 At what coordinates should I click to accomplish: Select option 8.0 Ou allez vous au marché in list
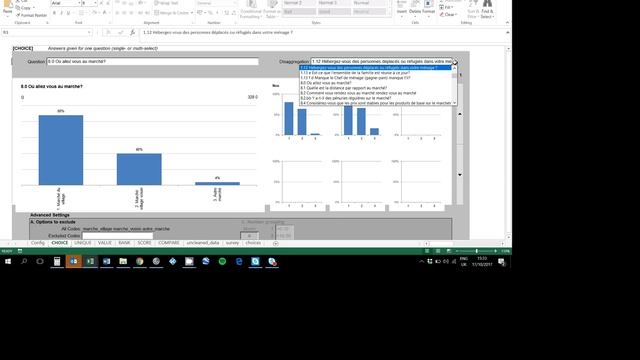click(x=375, y=83)
